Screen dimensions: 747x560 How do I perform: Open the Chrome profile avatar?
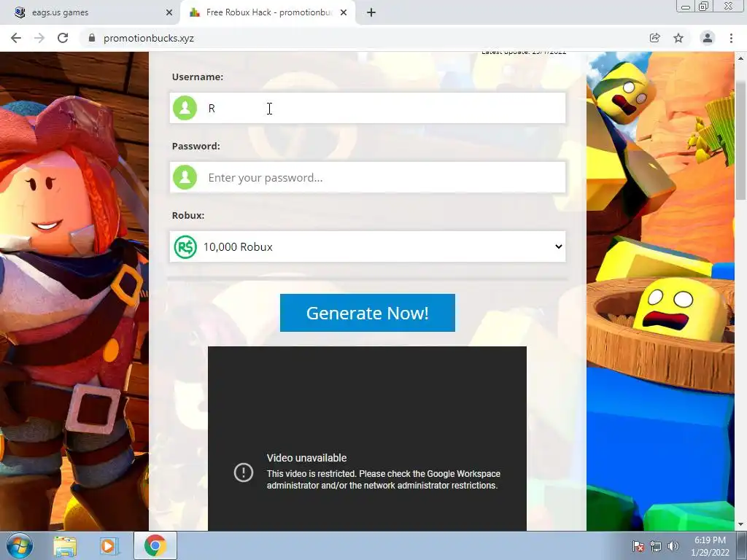coord(708,38)
